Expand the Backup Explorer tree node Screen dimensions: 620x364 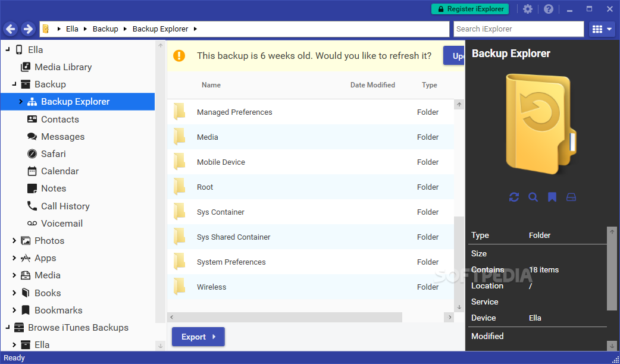21,102
